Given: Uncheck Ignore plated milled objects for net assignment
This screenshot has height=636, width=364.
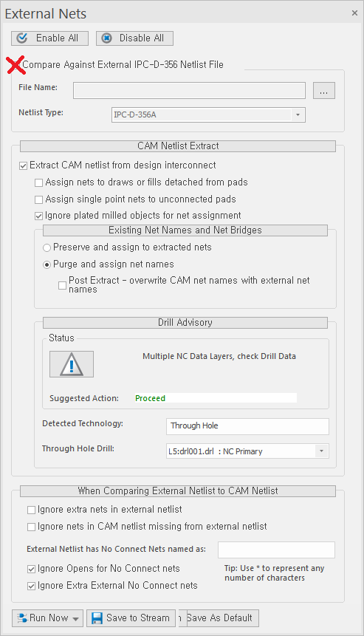Looking at the screenshot, I should pos(38,216).
